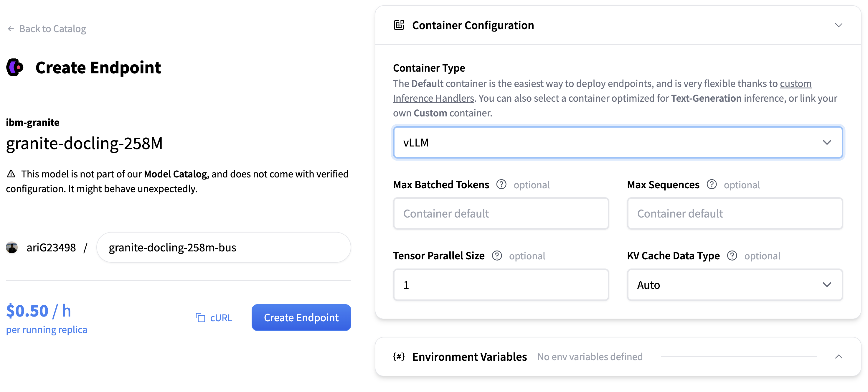Open the KV Cache Auto dropdown
The height and width of the screenshot is (392, 868).
[x=735, y=285]
